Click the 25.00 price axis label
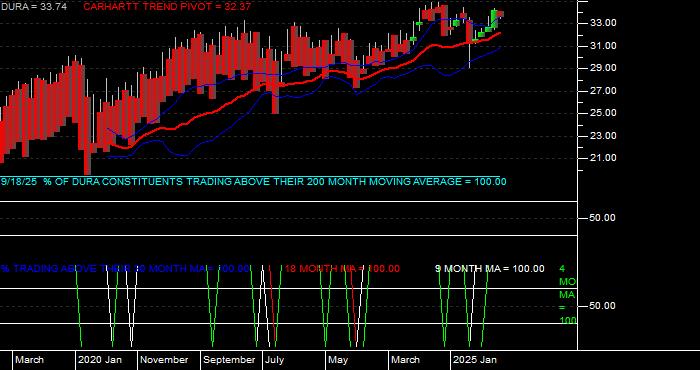This screenshot has height=370, width=700. click(604, 113)
